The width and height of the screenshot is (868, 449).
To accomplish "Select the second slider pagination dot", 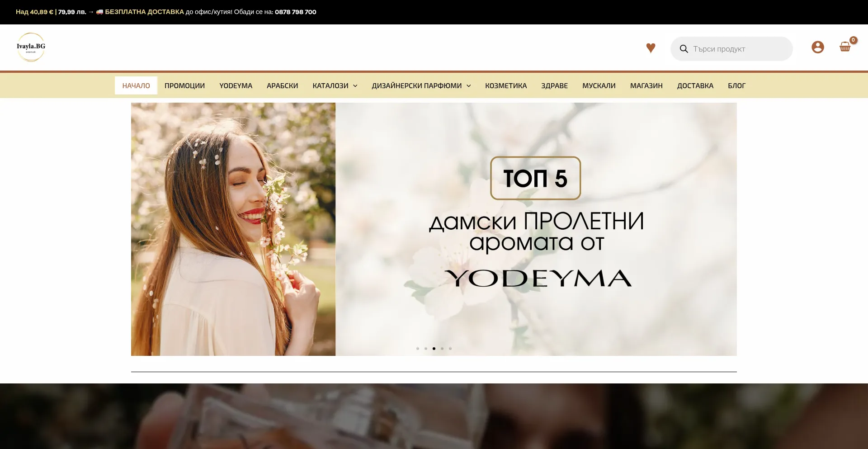I will [x=426, y=349].
